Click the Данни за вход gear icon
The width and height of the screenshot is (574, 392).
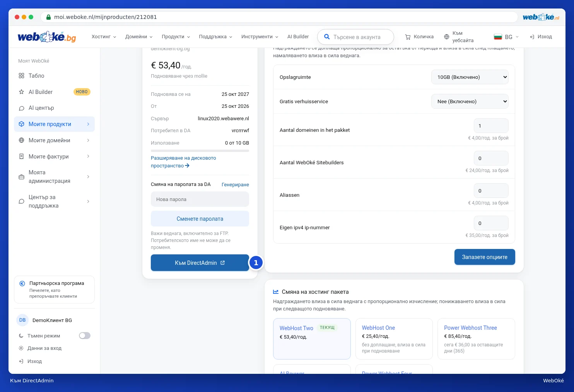(21, 348)
